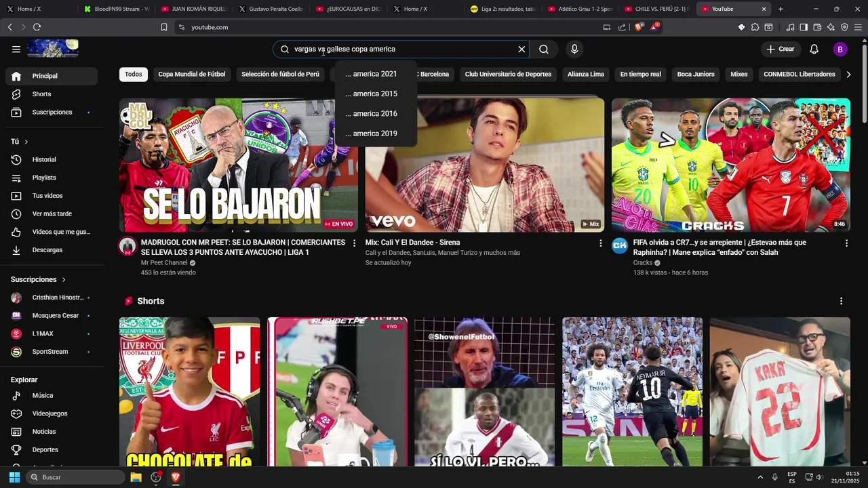Viewport: 868px width, 488px height.
Task: Open options for MADRUGOL CON MR PEET video
Action: (354, 243)
